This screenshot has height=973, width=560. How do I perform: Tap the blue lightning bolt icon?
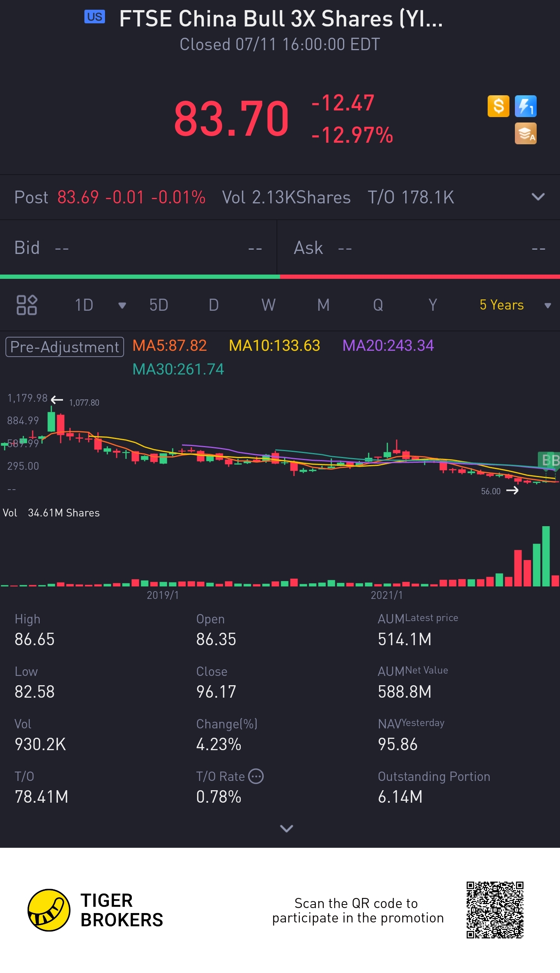coord(525,106)
